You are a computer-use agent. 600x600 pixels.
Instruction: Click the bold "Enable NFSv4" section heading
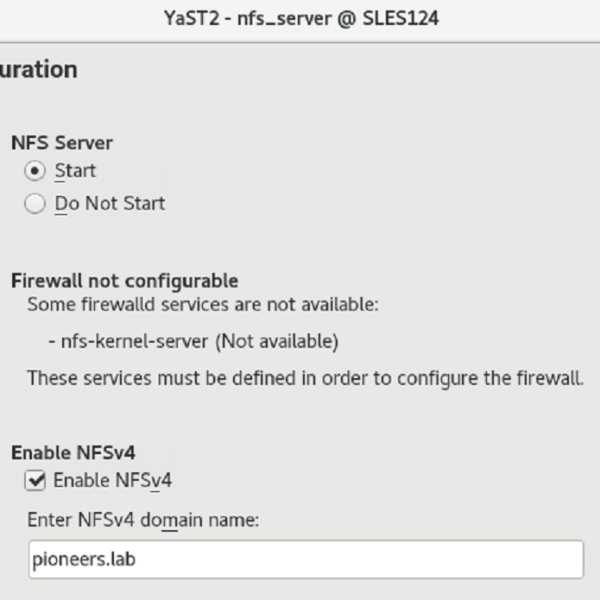click(x=73, y=453)
